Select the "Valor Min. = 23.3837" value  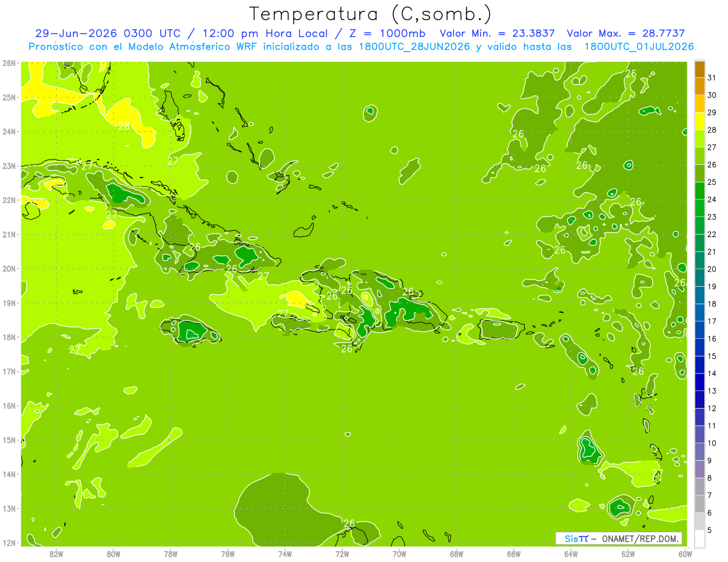pos(499,33)
